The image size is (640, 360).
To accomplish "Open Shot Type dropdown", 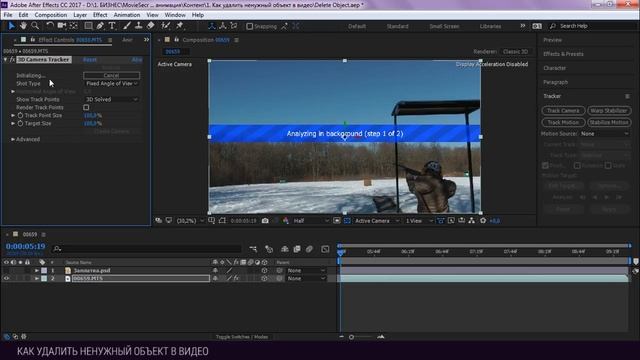I will tap(111, 83).
